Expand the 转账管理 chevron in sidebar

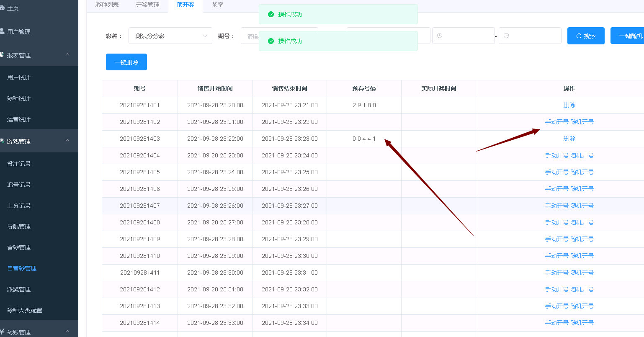[67, 332]
